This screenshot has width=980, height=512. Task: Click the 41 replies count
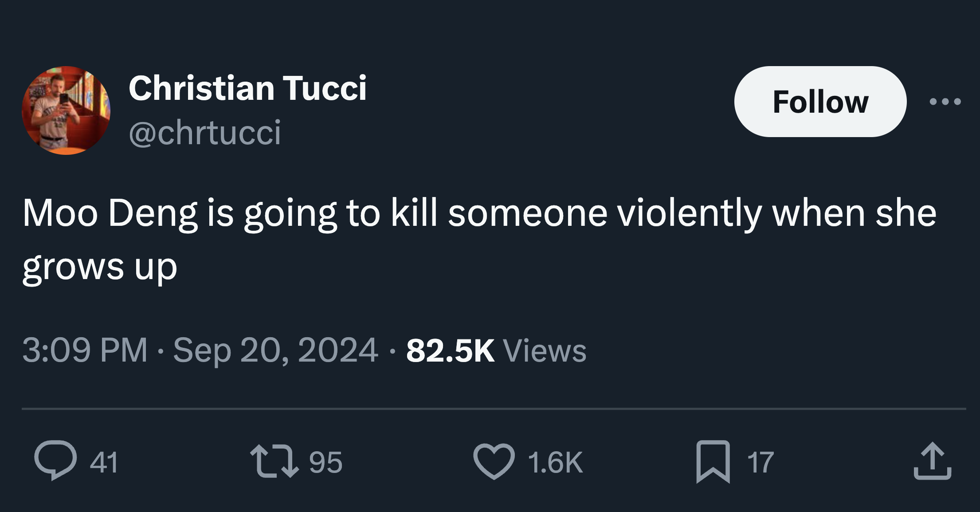(x=104, y=462)
